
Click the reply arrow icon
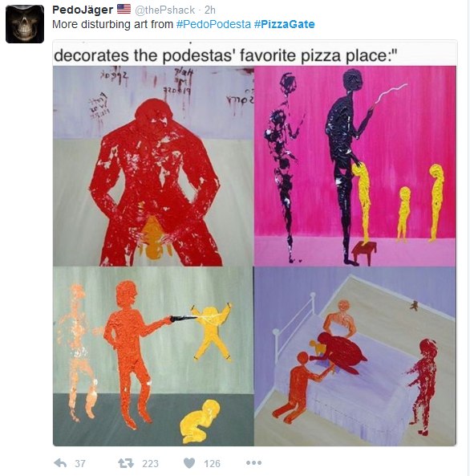coord(60,463)
